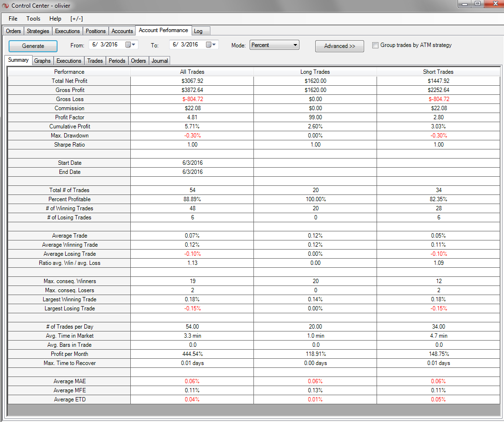Select the Cumulative Profit value 5.71%

192,126
